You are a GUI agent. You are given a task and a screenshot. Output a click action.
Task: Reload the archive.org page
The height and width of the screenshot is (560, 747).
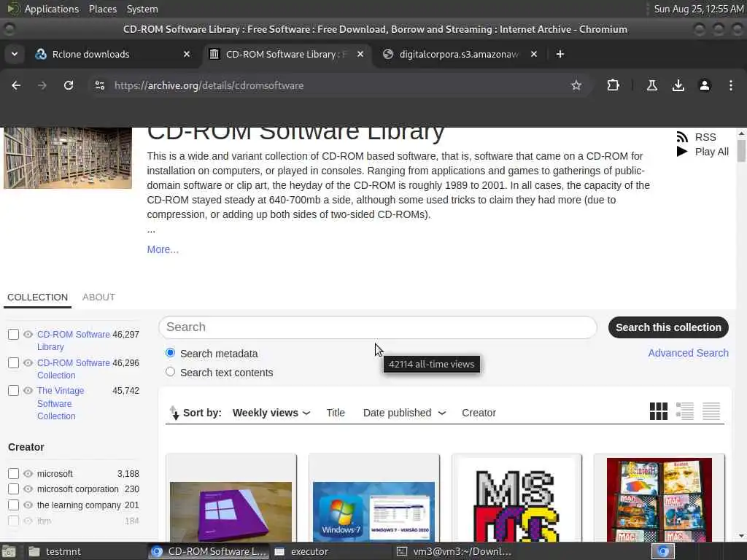pyautogui.click(x=69, y=85)
